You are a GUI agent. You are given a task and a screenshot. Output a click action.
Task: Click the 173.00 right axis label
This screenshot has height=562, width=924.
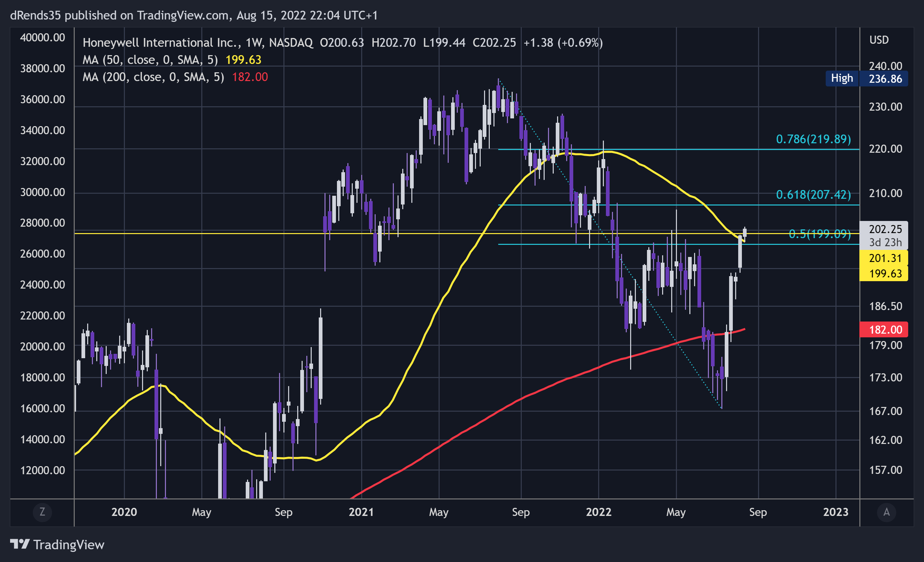click(x=885, y=377)
